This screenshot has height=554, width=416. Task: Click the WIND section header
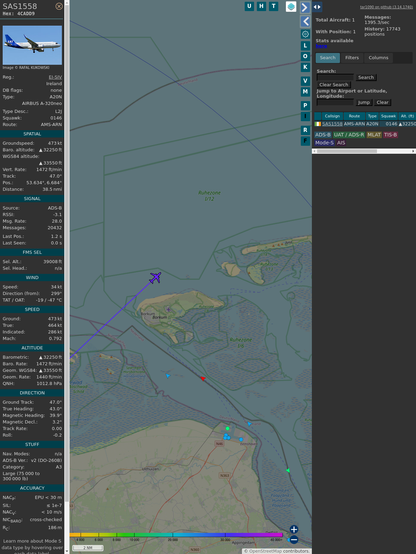tap(32, 278)
